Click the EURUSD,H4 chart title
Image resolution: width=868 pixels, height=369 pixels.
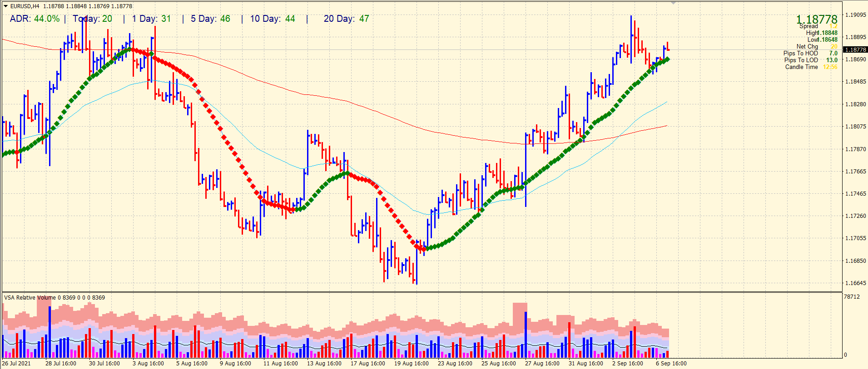pyautogui.click(x=25, y=6)
